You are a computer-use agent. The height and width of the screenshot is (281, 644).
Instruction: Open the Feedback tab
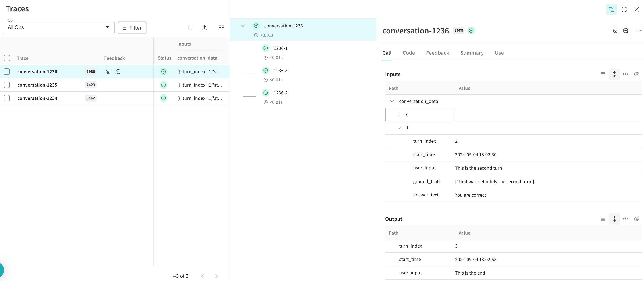tap(437, 53)
